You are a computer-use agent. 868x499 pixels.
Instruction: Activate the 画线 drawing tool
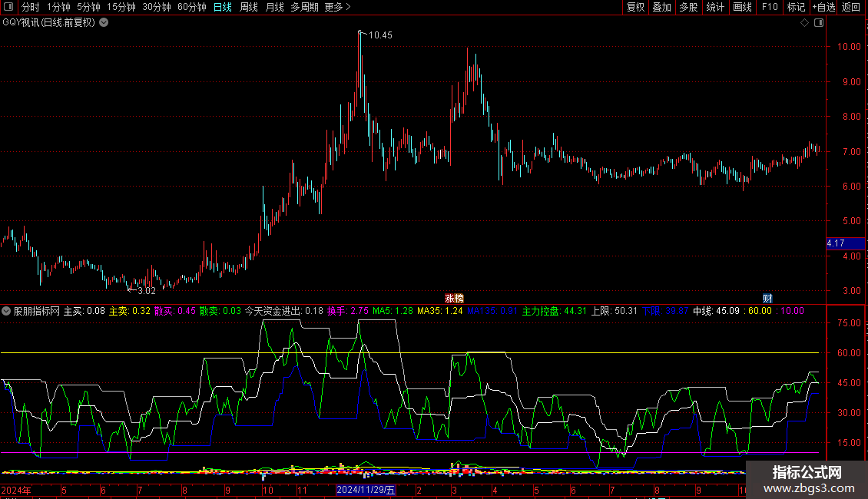click(x=742, y=7)
